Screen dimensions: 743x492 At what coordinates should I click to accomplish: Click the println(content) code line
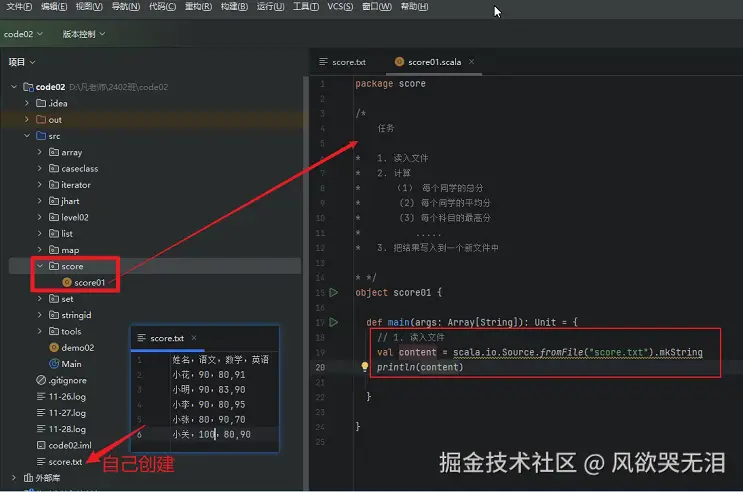[420, 367]
